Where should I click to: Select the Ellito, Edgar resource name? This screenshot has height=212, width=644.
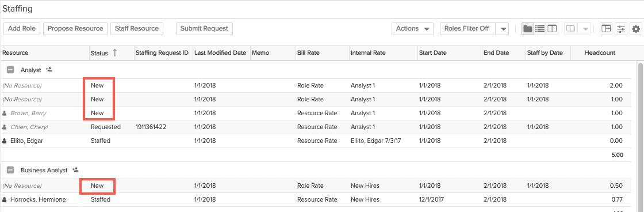(x=26, y=141)
